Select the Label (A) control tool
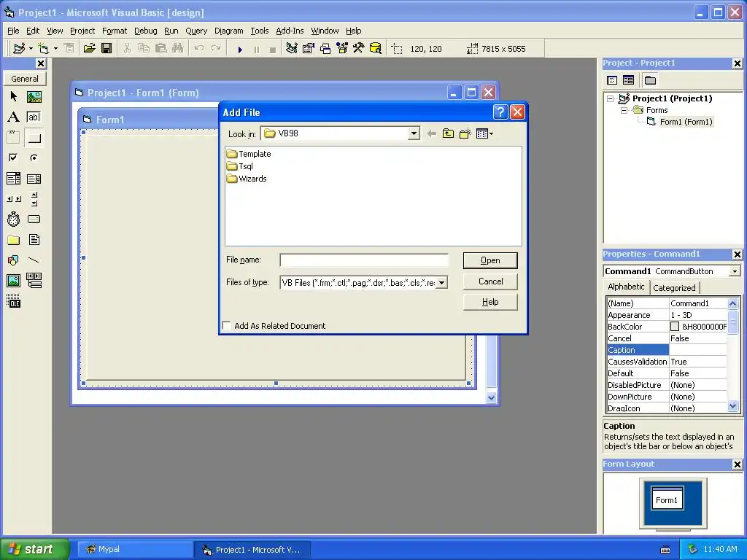This screenshot has width=747, height=560. click(x=13, y=117)
